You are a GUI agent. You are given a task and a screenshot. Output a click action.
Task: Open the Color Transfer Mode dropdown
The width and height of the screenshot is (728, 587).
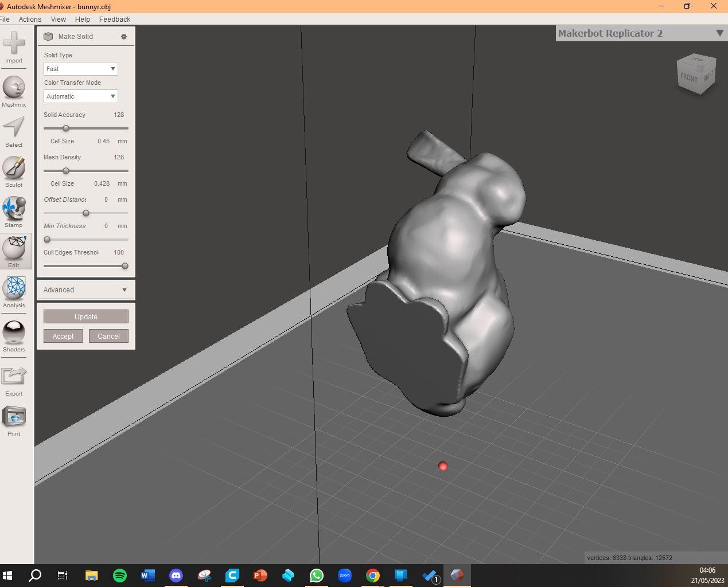click(81, 96)
